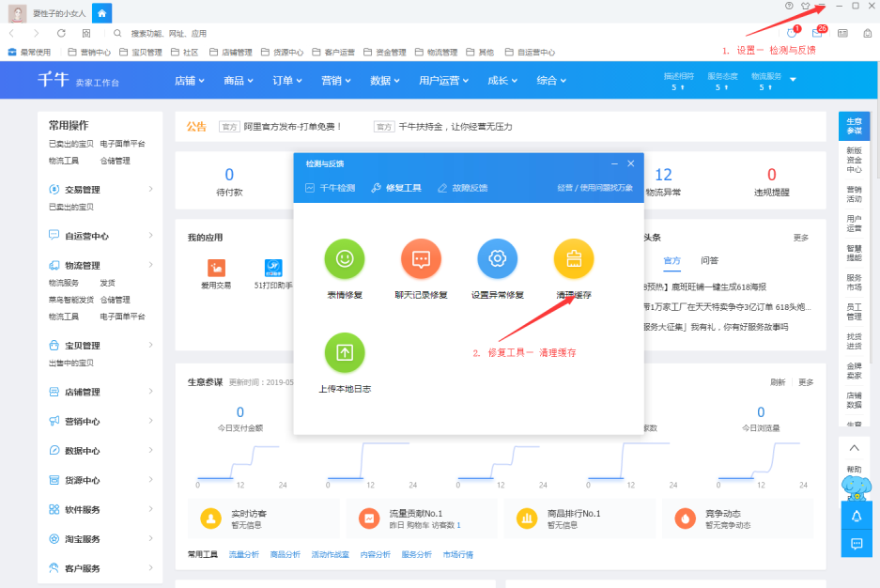The image size is (880, 588).
Task: Click the 上传本地日志 upload icon
Action: 345,353
